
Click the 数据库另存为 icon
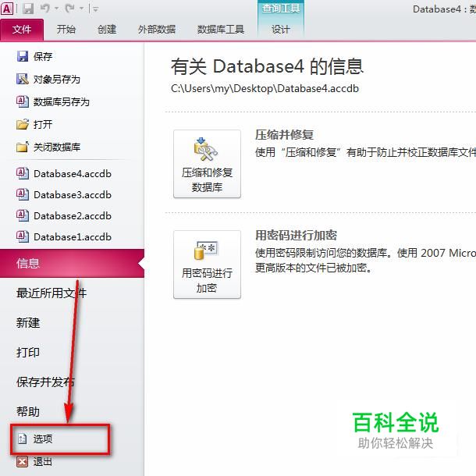[23, 101]
